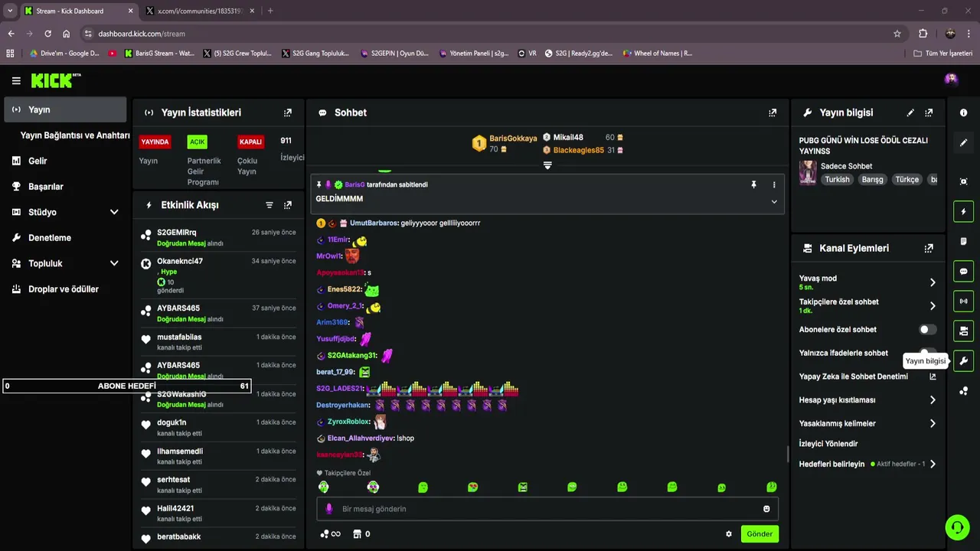Collapse the pinned message with its chevron
This screenshot has width=980, height=551.
[774, 202]
